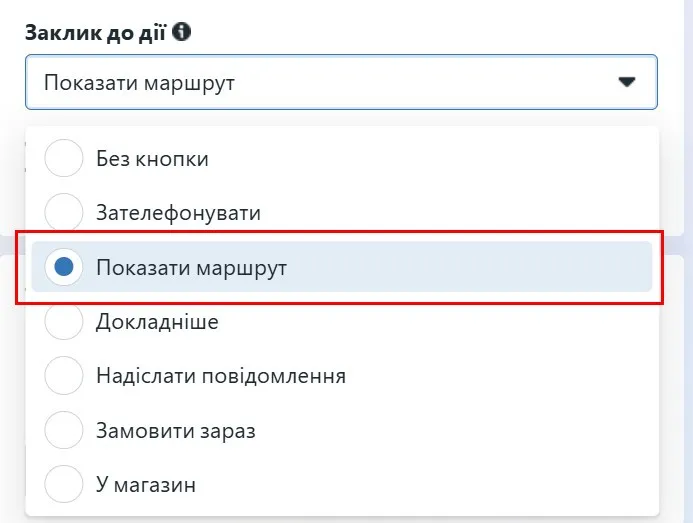Click the info icon beside Заклик до дії
Screen dimensions: 693x523
click(x=182, y=32)
